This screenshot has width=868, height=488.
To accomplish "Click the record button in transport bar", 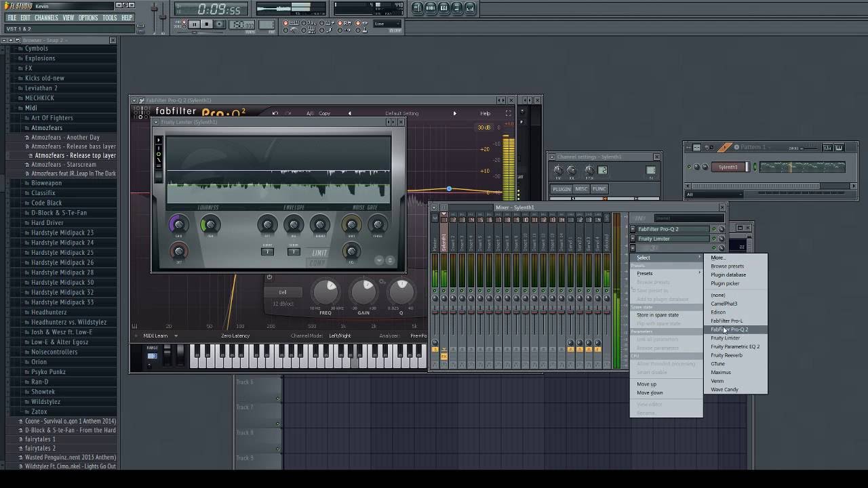I will coord(220,24).
